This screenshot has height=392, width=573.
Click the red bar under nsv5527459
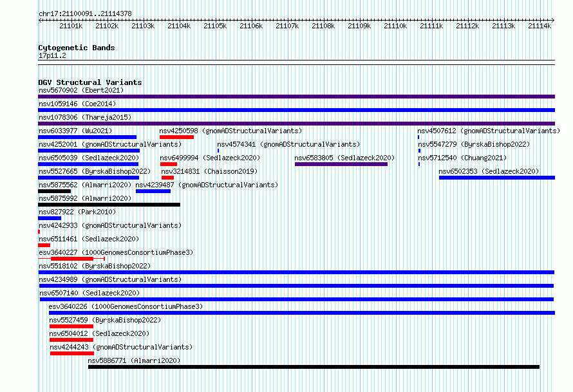tap(71, 326)
